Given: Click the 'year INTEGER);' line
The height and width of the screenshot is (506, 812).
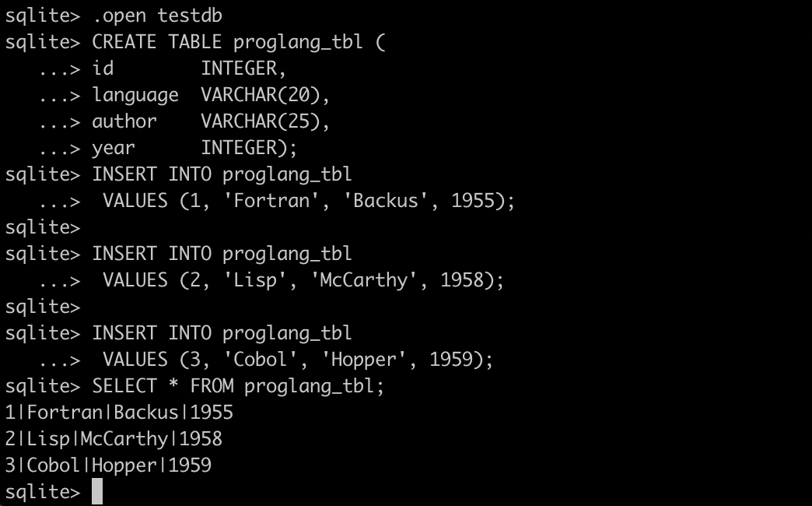Looking at the screenshot, I should (x=194, y=148).
